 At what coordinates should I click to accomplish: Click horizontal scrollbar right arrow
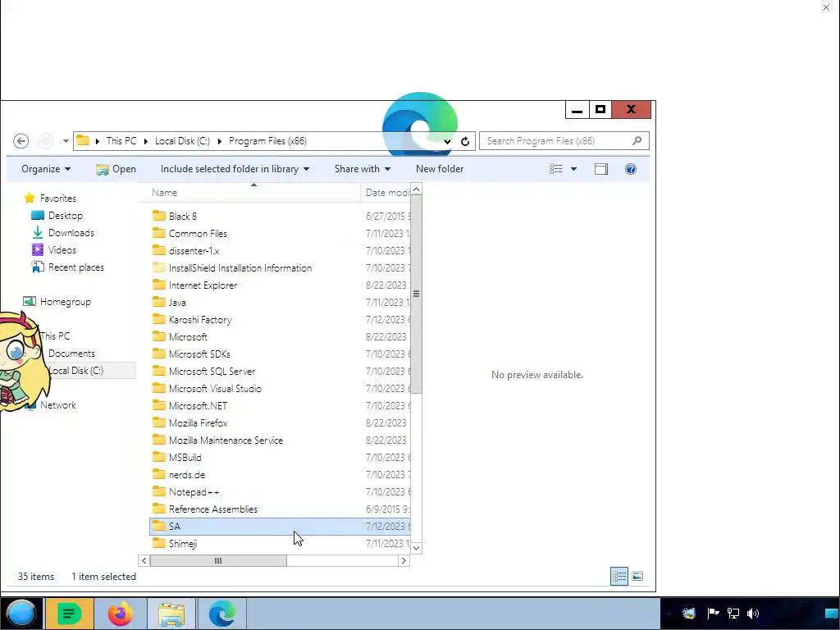(x=404, y=560)
